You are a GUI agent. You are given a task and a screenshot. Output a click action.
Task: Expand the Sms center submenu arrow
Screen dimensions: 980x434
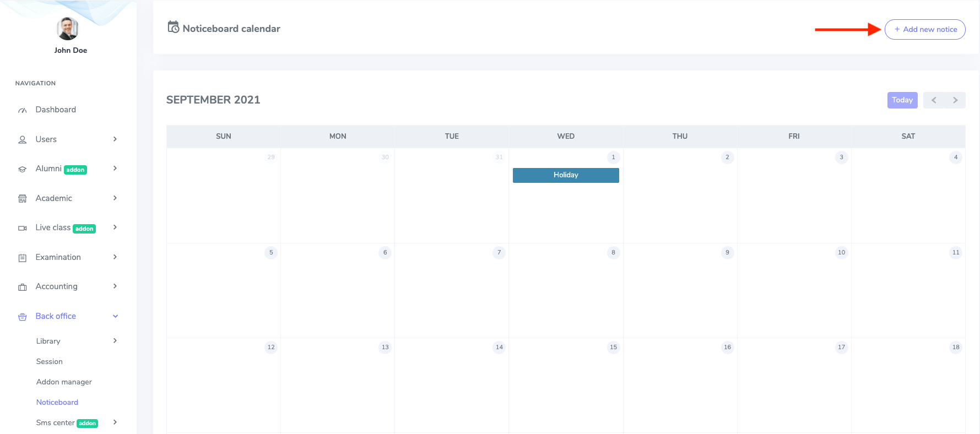coord(115,422)
